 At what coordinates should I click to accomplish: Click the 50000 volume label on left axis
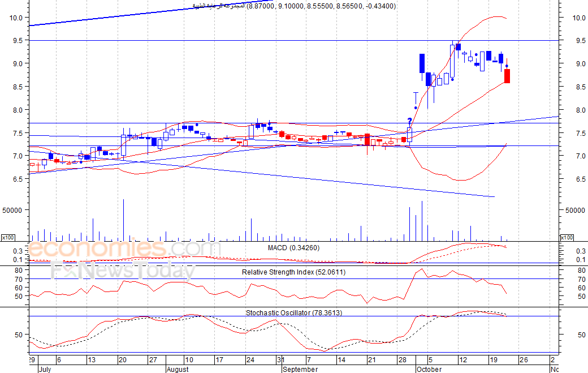[x=12, y=211]
